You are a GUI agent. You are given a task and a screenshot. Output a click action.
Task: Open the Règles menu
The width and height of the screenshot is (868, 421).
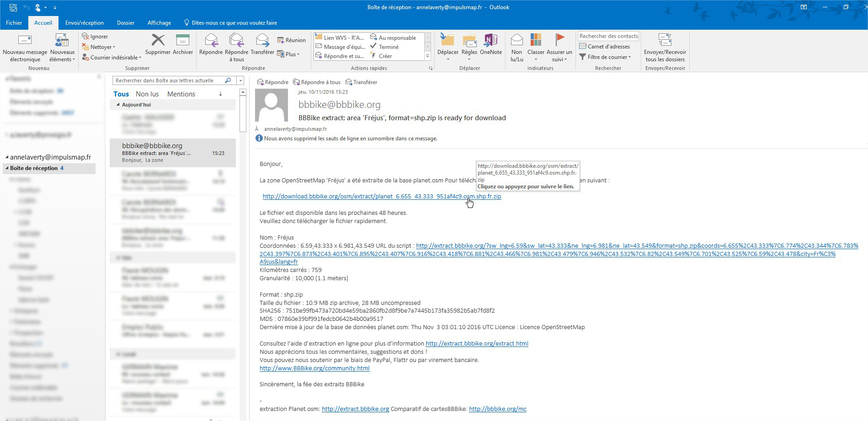coord(469,48)
